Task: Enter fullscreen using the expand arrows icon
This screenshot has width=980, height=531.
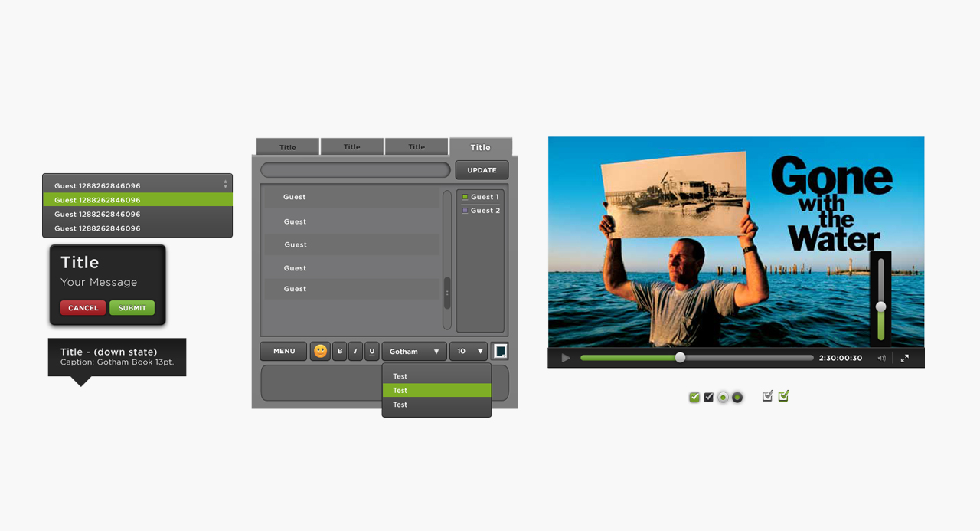Action: pyautogui.click(x=904, y=358)
